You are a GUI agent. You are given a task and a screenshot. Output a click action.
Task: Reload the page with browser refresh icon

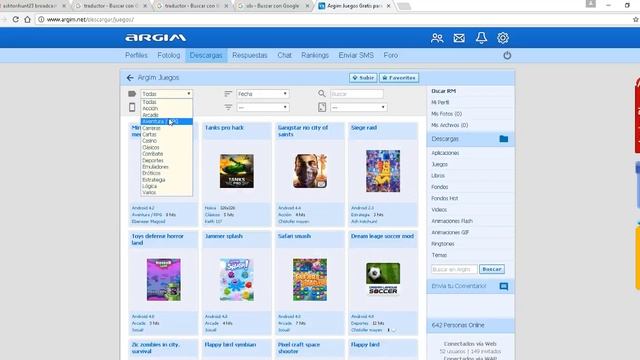tap(16, 19)
